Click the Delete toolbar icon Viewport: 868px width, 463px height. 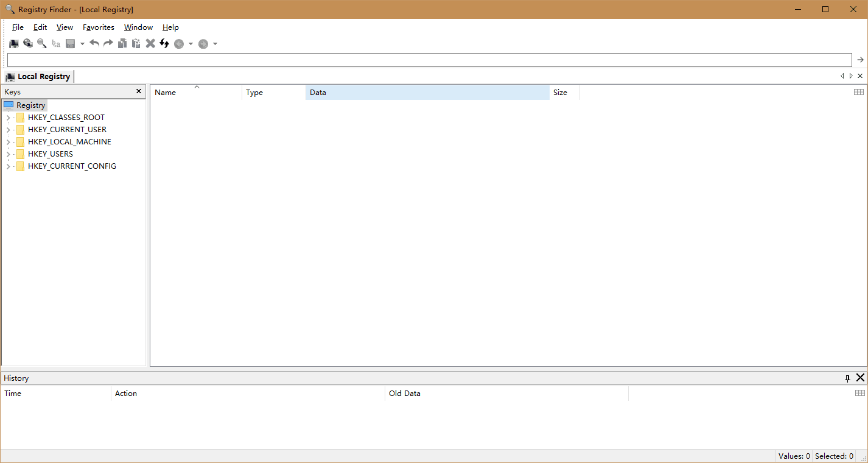(x=150, y=43)
